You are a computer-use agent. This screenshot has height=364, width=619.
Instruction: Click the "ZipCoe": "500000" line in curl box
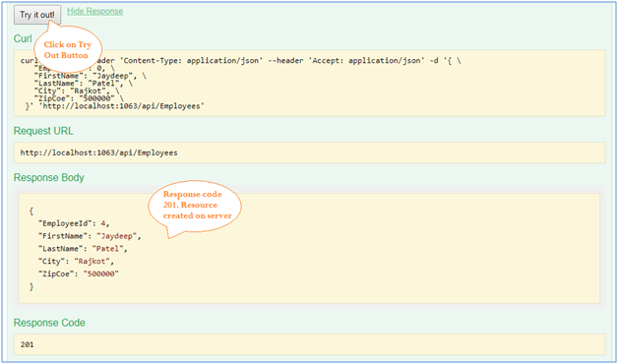pos(79,98)
